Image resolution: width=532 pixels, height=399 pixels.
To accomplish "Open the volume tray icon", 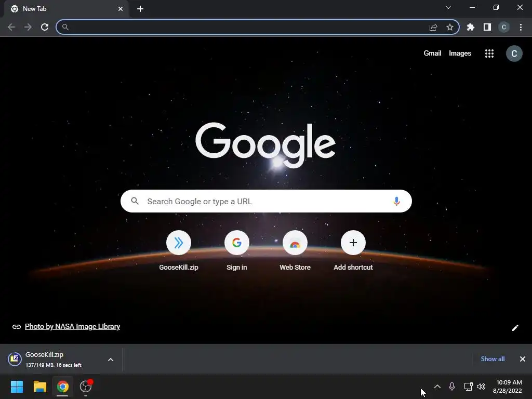I will (481, 387).
